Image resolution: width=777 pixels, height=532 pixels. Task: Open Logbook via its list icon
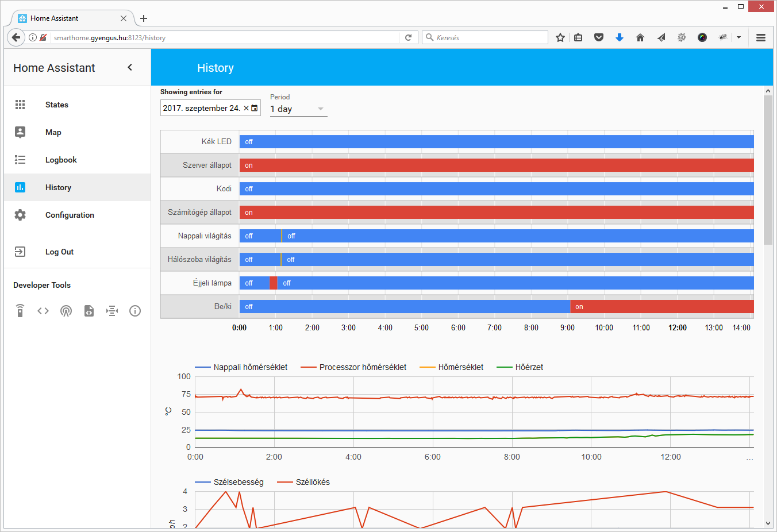pyautogui.click(x=20, y=160)
